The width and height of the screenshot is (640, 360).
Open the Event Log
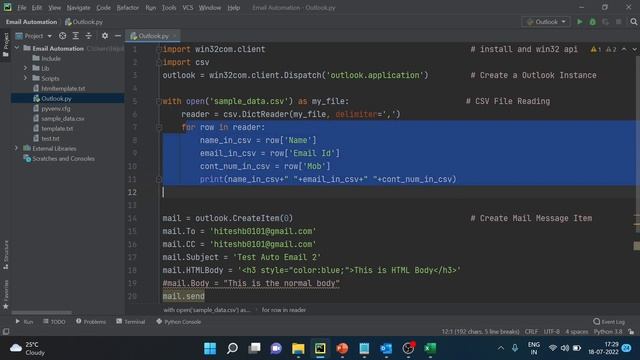tap(609, 322)
